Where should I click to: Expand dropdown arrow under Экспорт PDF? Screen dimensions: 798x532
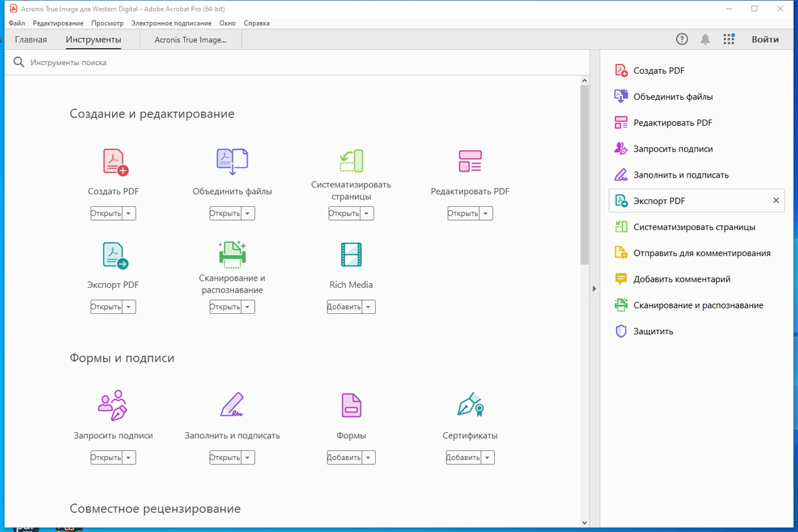(x=129, y=307)
